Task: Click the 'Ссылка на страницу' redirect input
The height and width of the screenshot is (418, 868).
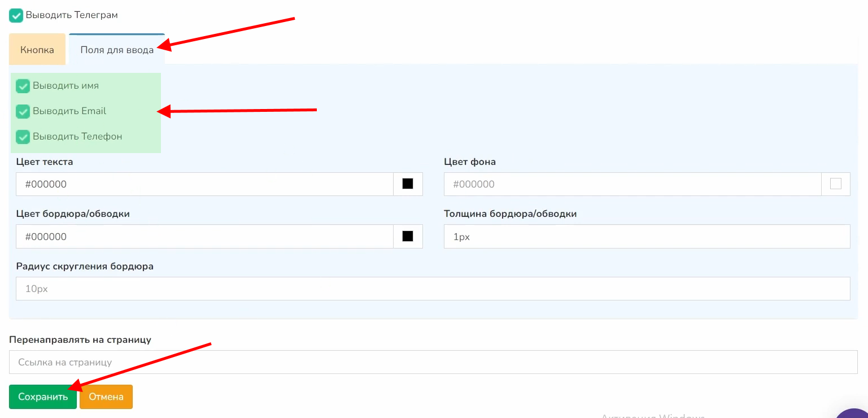Action: click(433, 362)
